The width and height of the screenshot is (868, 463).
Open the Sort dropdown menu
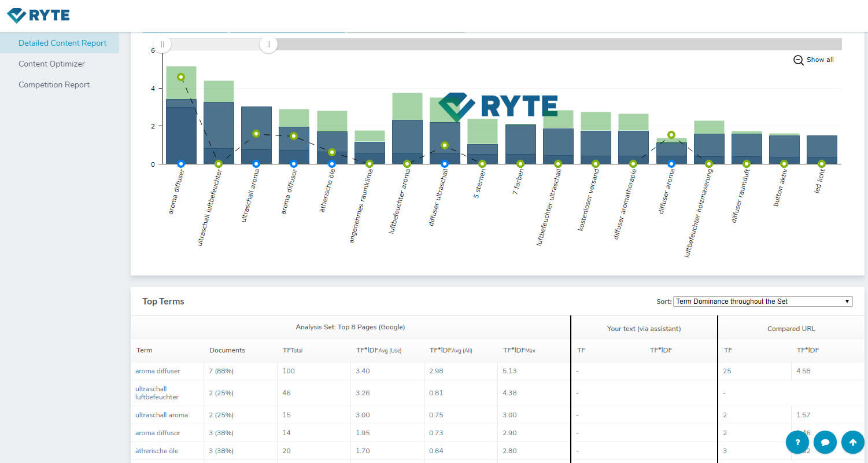763,302
